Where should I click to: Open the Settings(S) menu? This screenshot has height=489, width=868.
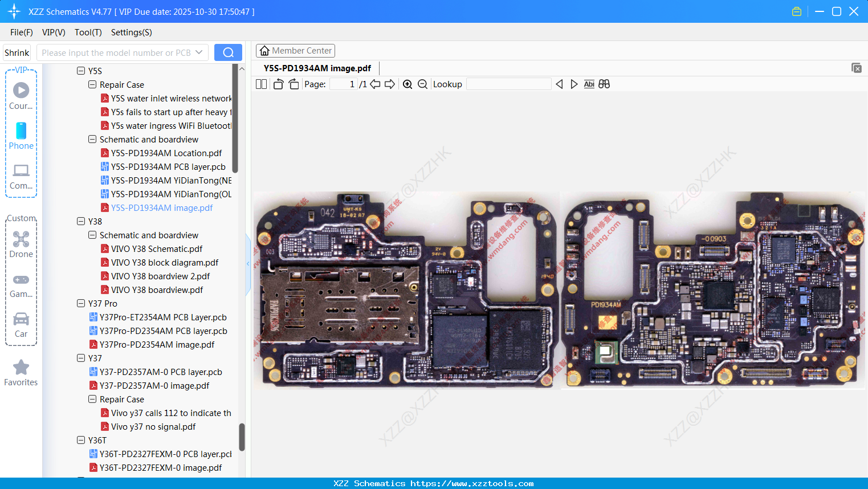[x=132, y=32]
